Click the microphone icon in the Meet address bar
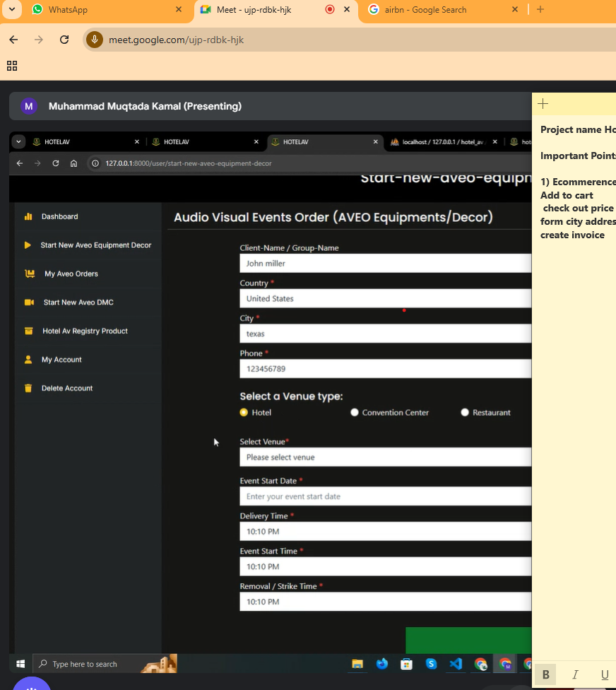The image size is (616, 690). click(95, 40)
